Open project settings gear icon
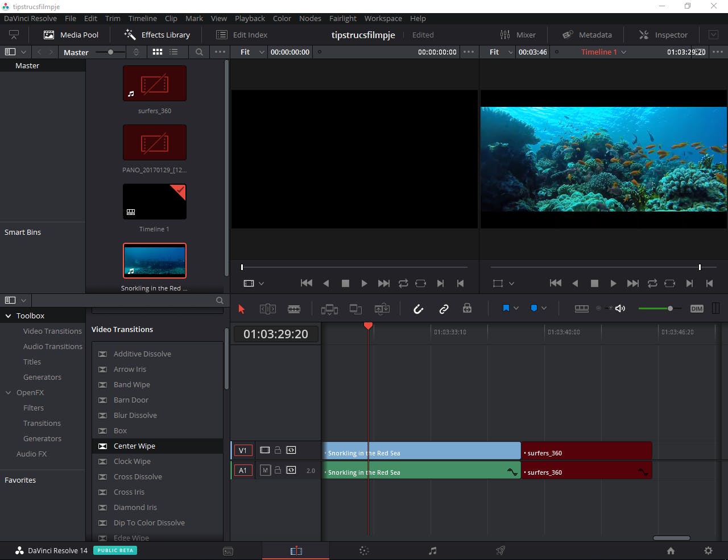728x560 pixels. click(x=708, y=550)
